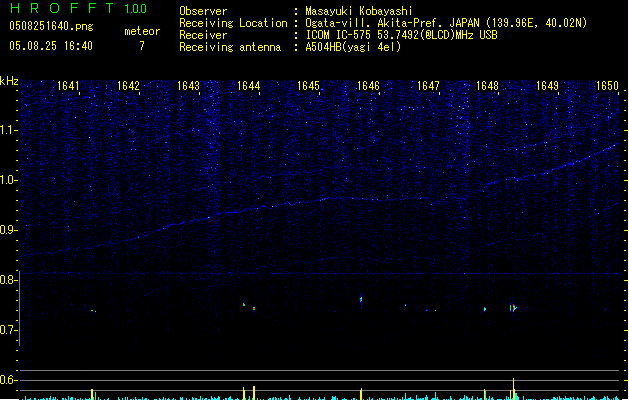Click the 0.9 frequency axis label
The height and width of the screenshot is (400, 629).
tap(9, 230)
